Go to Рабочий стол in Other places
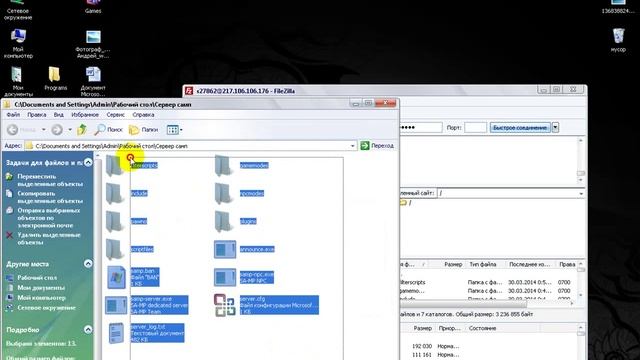Image resolution: width=640 pixels, height=360 pixels. [x=37, y=278]
